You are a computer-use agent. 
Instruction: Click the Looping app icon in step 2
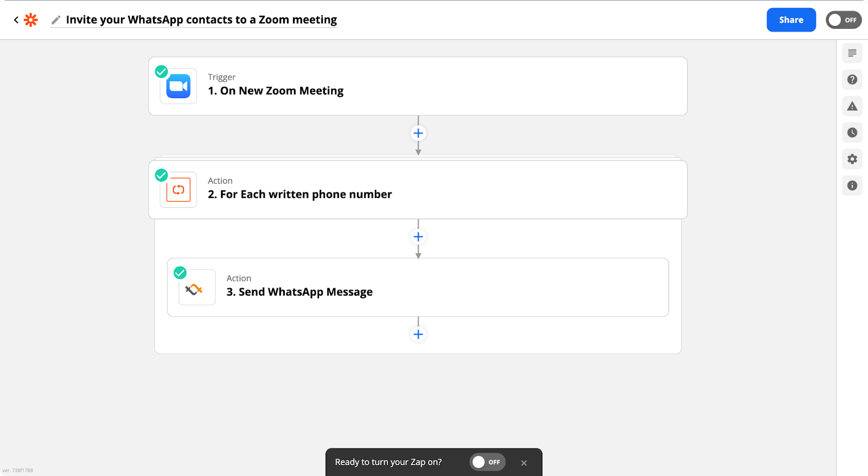(178, 190)
